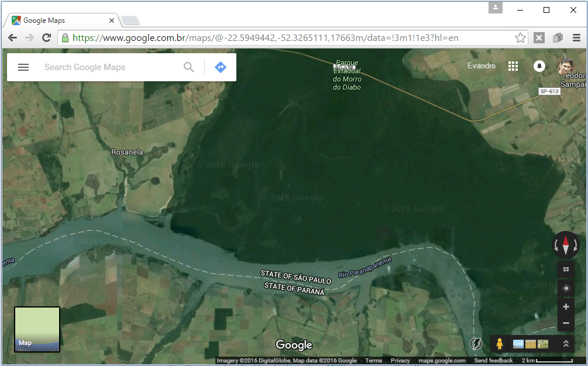Viewport: 588px width, 366px height.
Task: Zoom out with the minus button
Action: pyautogui.click(x=566, y=323)
